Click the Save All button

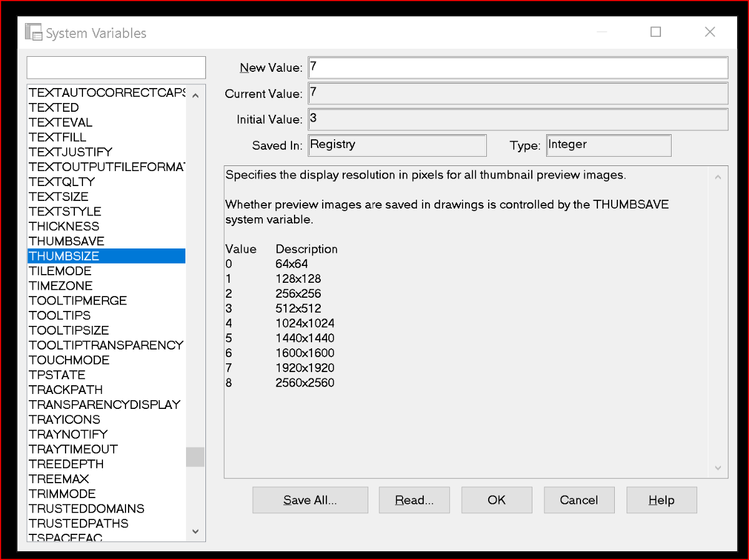[310, 500]
